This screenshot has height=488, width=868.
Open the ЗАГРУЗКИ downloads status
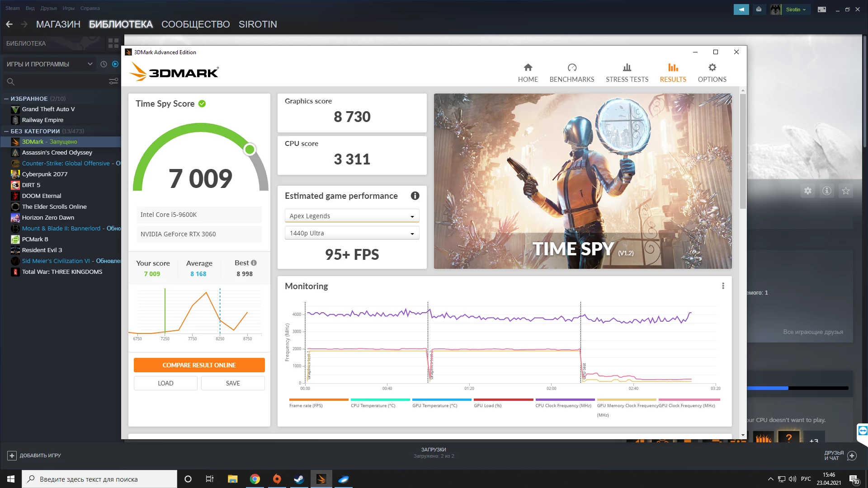[x=434, y=452]
